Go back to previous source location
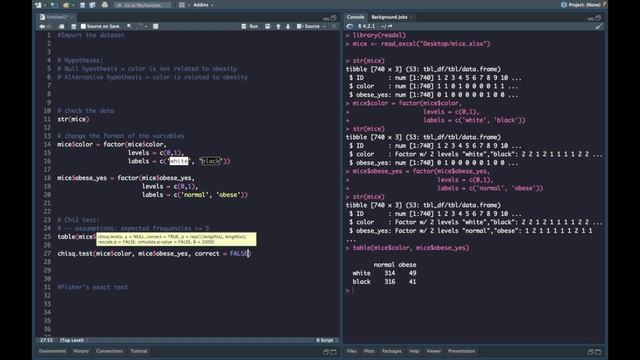Viewport: 640px width, 360px height. [x=42, y=26]
